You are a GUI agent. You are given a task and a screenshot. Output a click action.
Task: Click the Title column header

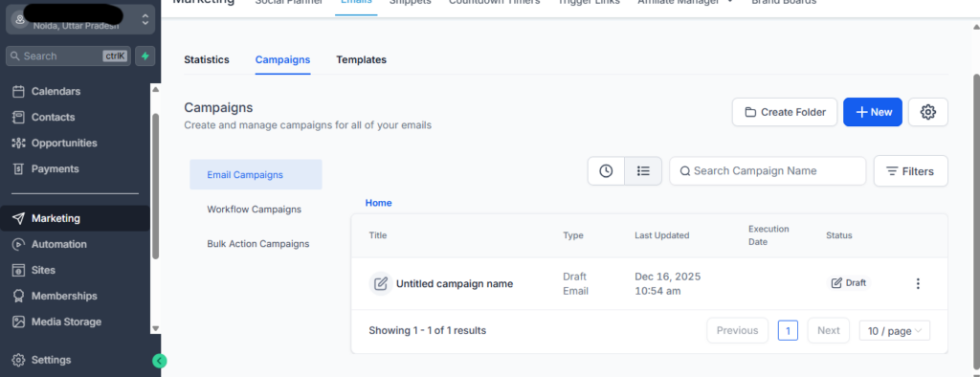tap(378, 235)
